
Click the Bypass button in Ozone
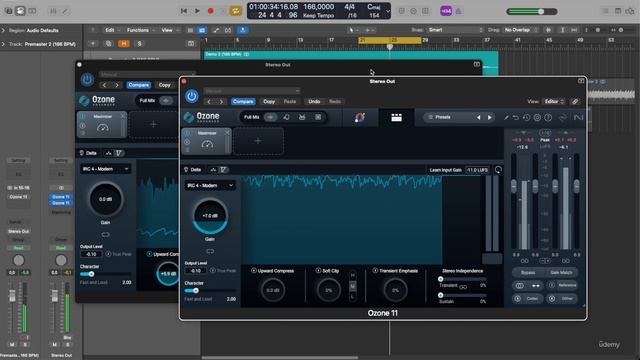point(528,272)
